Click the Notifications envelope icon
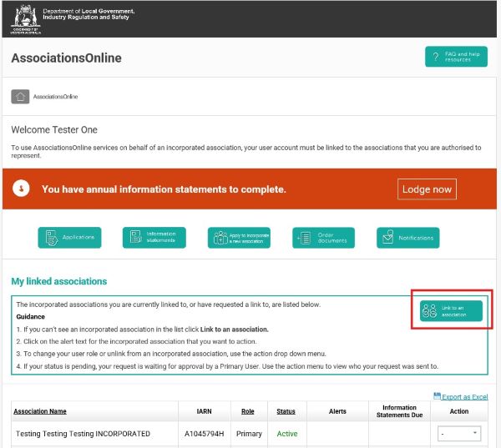 point(388,237)
